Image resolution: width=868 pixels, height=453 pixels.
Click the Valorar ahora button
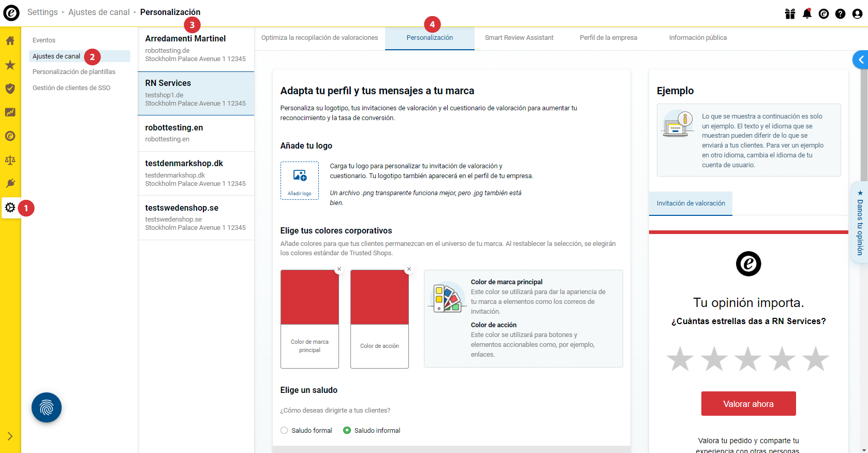click(x=748, y=404)
